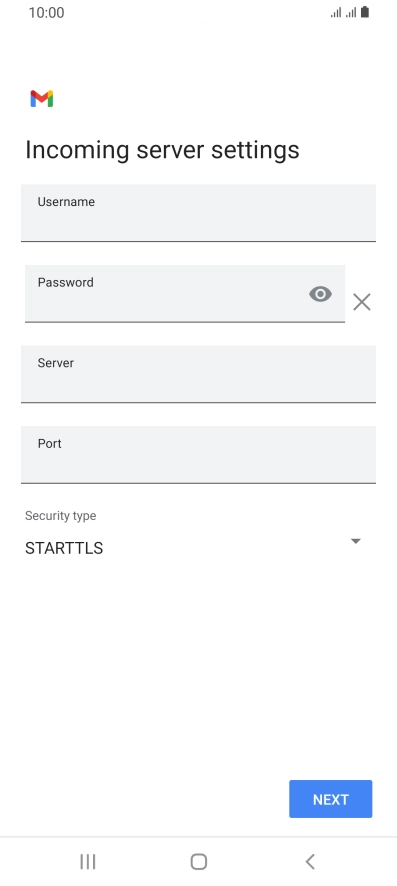
Task: Clear the password field with X
Action: click(x=362, y=302)
